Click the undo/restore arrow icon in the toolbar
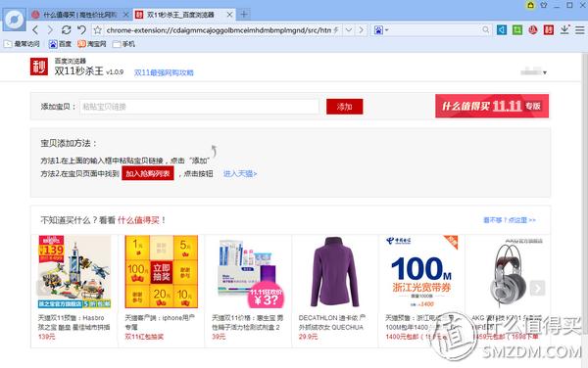Screen dimensions: 588x368 click(81, 30)
